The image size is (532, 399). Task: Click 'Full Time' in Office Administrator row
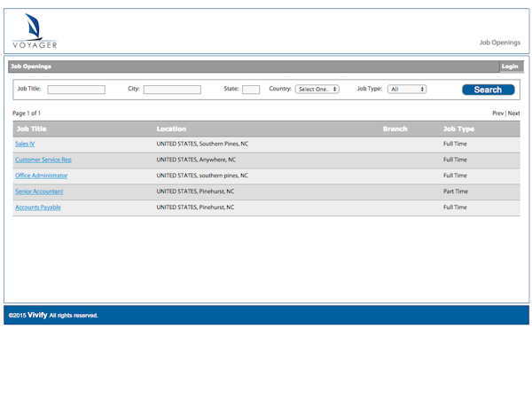click(x=455, y=176)
